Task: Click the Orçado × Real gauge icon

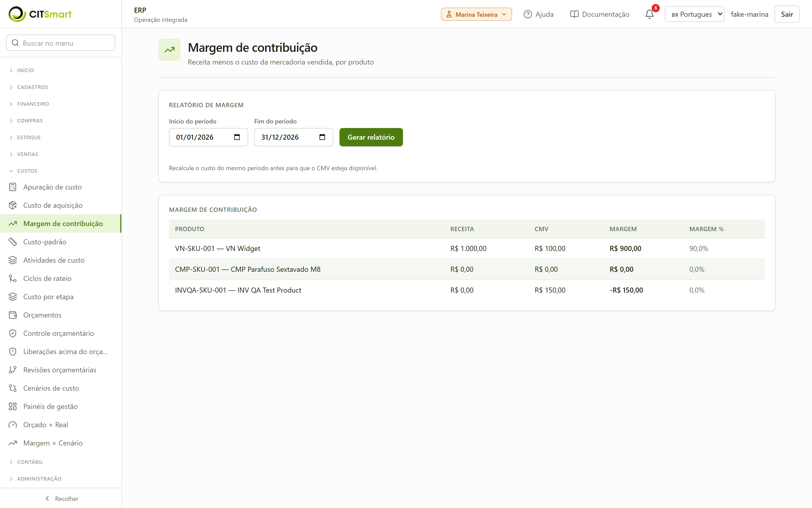Action: coord(13,425)
